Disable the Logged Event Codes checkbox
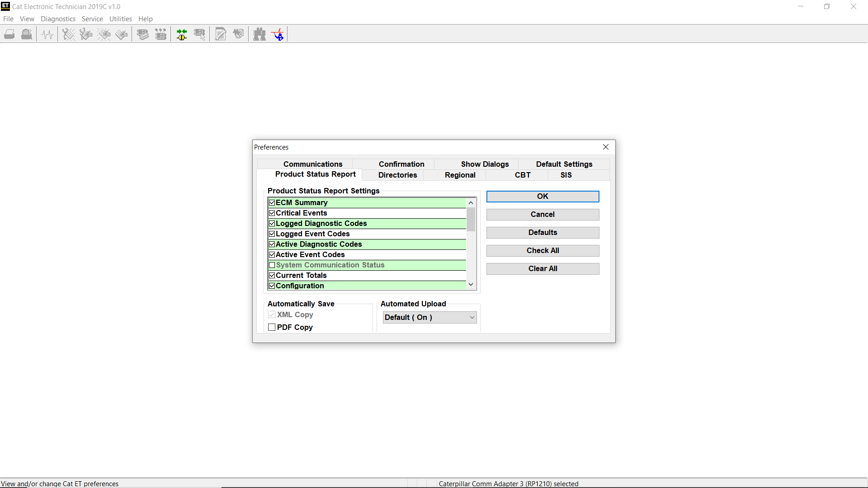This screenshot has height=488, width=868. tap(272, 234)
